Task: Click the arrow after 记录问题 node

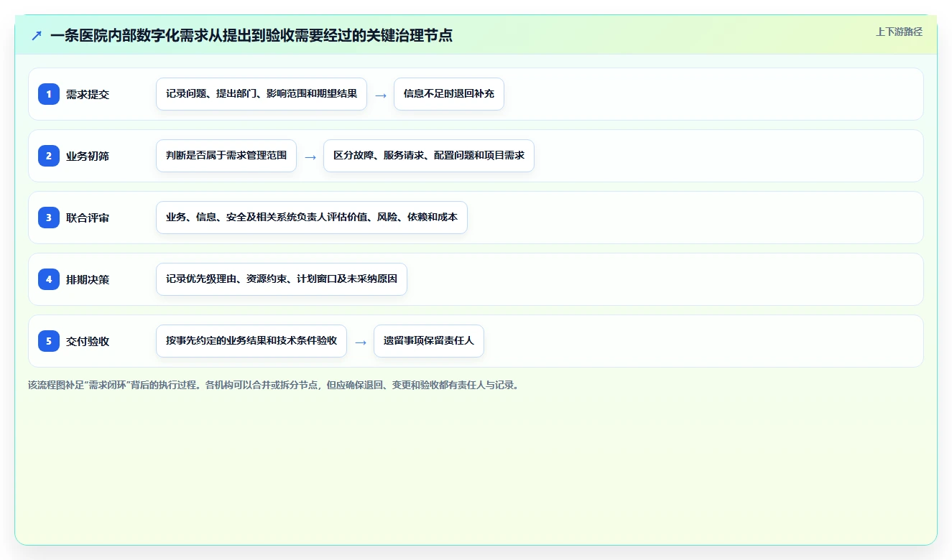Action: pyautogui.click(x=381, y=95)
